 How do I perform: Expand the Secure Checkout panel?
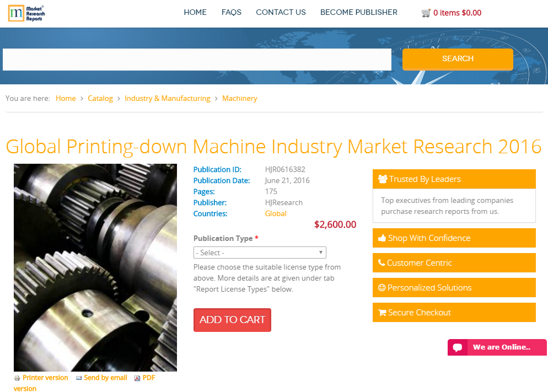click(454, 313)
